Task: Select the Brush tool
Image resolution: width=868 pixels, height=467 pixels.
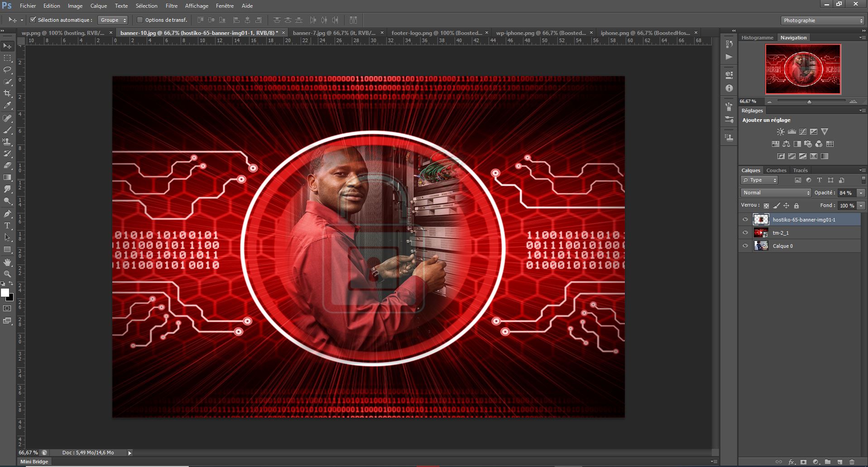Action: tap(7, 130)
